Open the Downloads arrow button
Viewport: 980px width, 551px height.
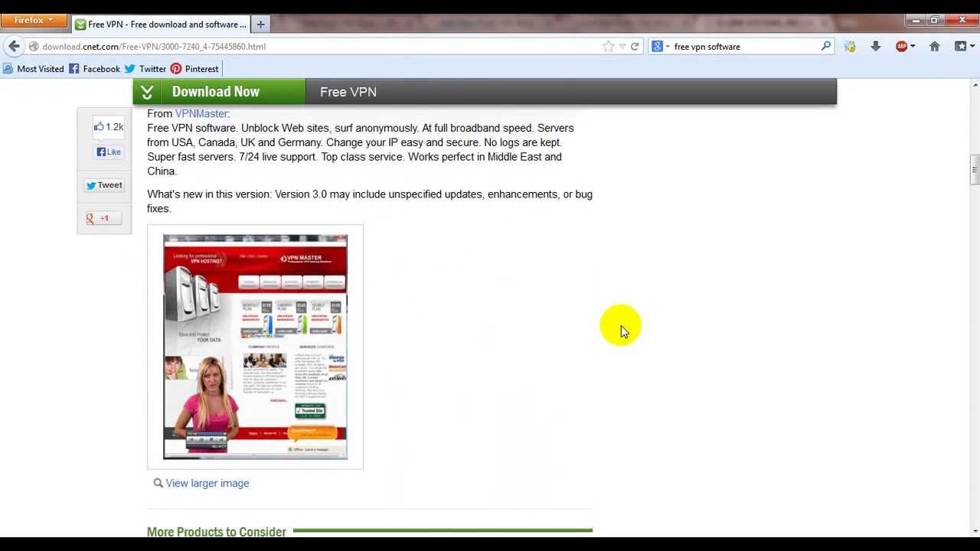point(875,47)
